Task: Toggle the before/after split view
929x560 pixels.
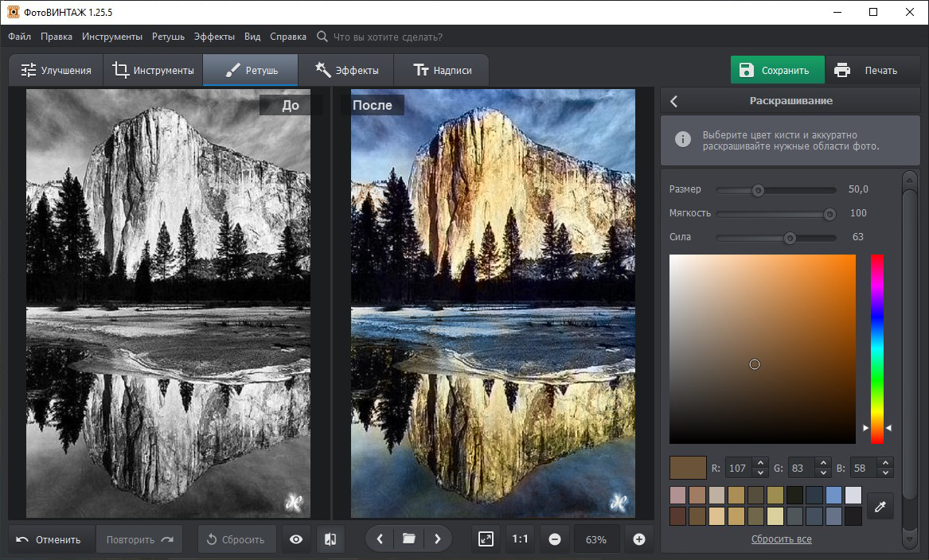Action: (x=330, y=539)
